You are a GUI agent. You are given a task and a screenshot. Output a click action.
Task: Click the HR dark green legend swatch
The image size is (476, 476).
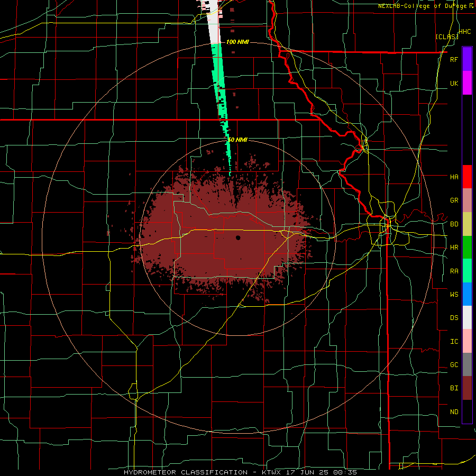tap(467, 248)
